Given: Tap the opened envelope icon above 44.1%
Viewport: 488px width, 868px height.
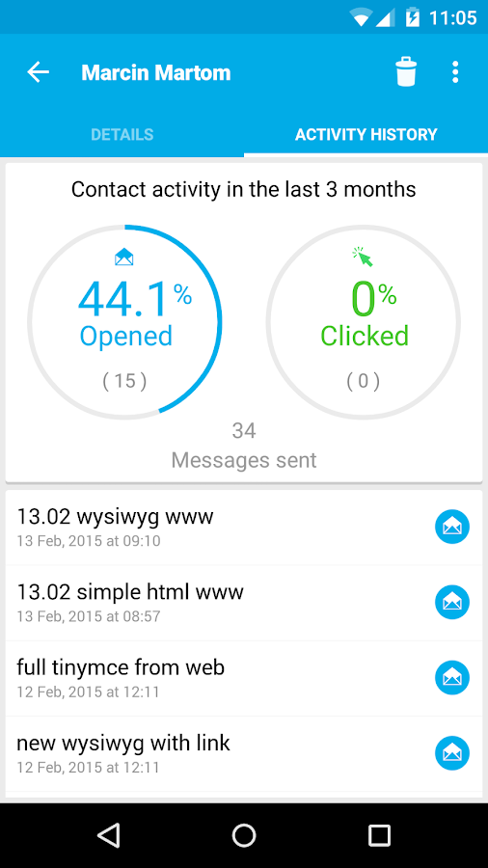Looking at the screenshot, I should point(124,257).
